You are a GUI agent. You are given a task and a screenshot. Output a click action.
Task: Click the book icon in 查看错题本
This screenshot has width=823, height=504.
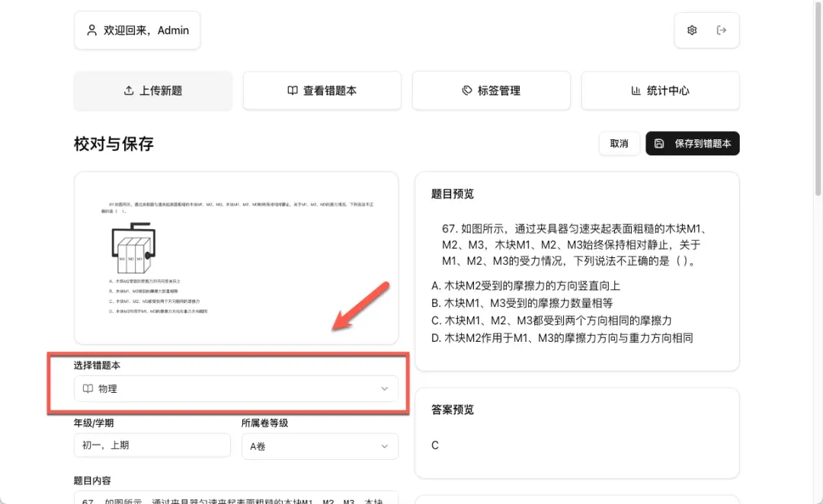(x=293, y=91)
